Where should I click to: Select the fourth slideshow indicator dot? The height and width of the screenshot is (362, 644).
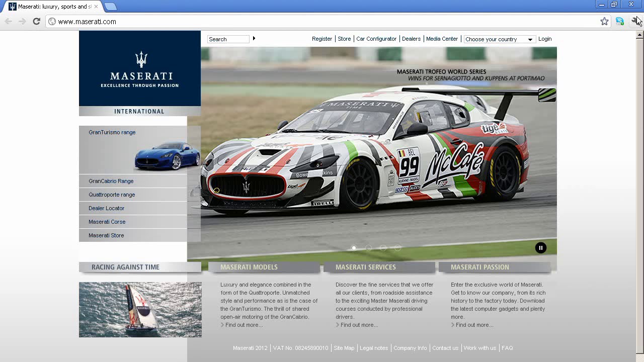click(398, 248)
